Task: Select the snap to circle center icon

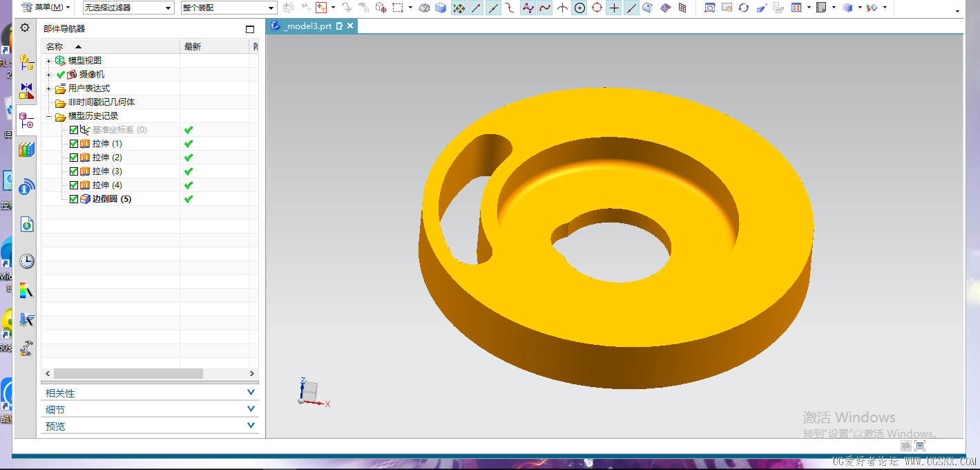Action: tap(579, 8)
